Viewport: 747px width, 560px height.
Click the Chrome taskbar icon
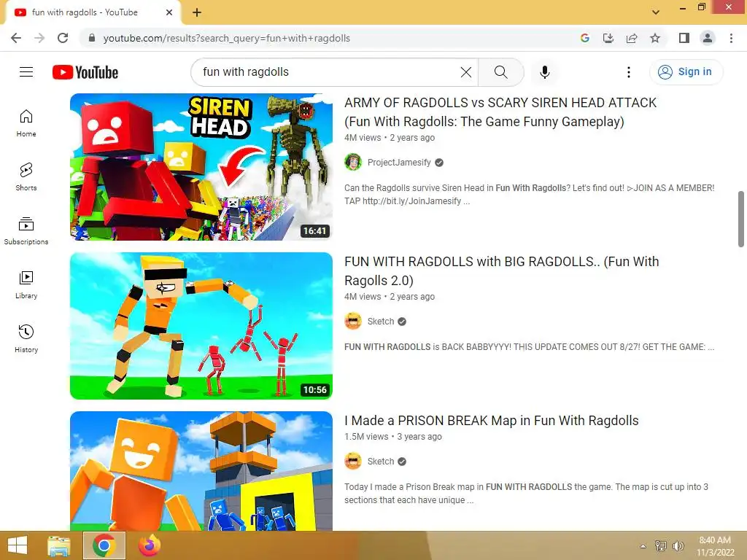[104, 545]
